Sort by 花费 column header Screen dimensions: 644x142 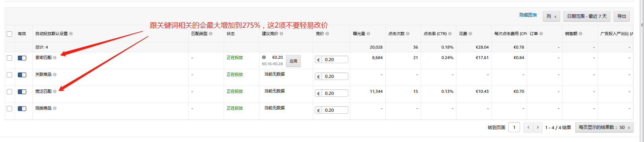pos(463,34)
